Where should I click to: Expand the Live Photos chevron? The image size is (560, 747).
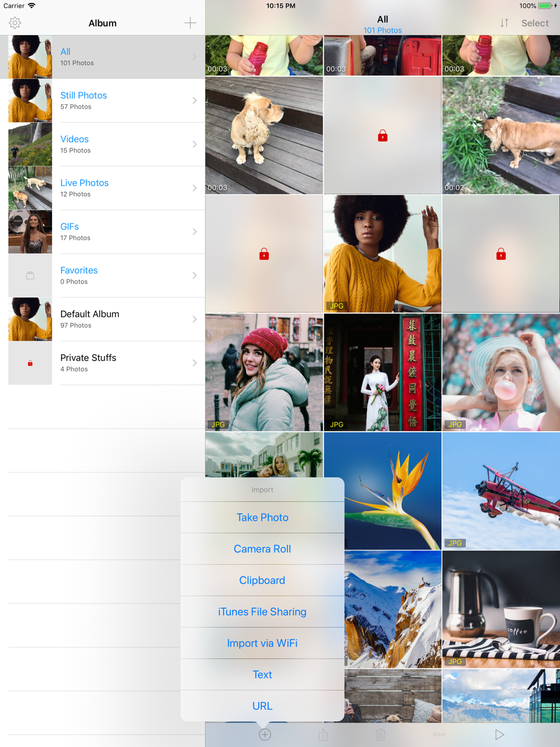pyautogui.click(x=195, y=188)
